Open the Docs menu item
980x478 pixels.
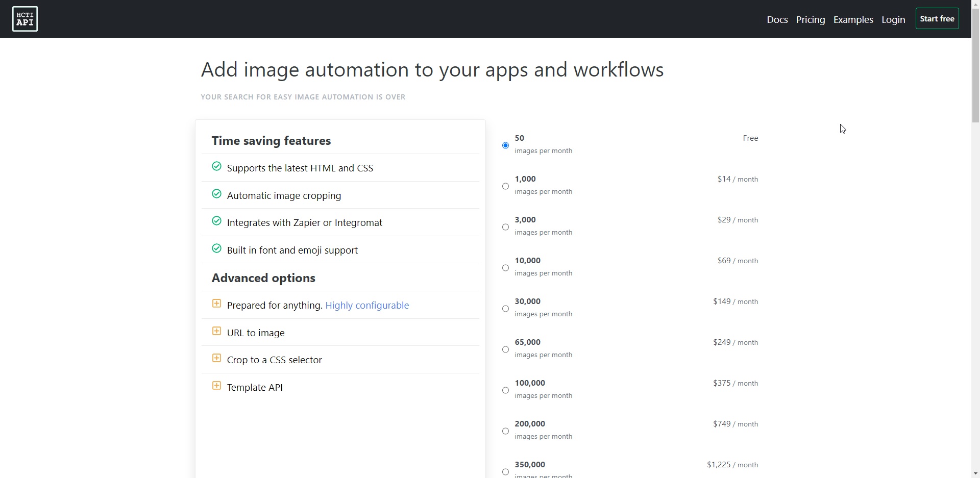pyautogui.click(x=777, y=19)
